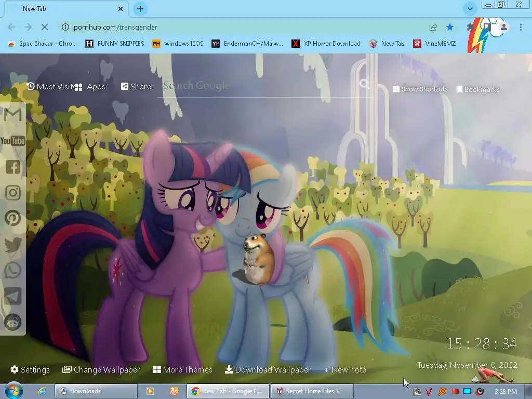Stop page loading with X button
532x399 pixels.
click(45, 27)
